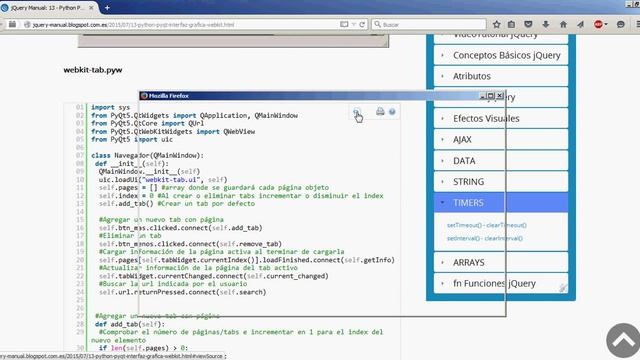640x360 pixels.
Task: Open a new tab with plus button
Action: (x=107, y=7)
